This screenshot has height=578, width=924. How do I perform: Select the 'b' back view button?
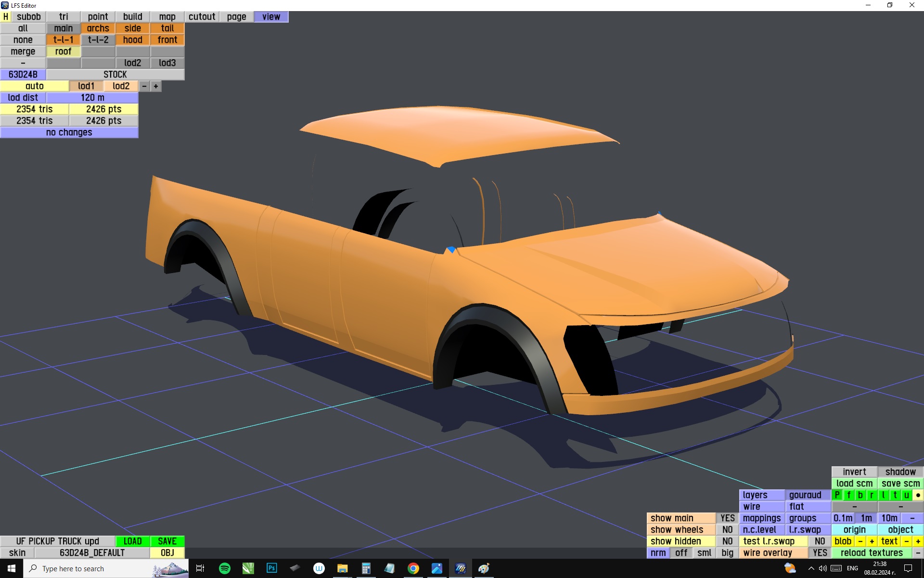coord(860,495)
